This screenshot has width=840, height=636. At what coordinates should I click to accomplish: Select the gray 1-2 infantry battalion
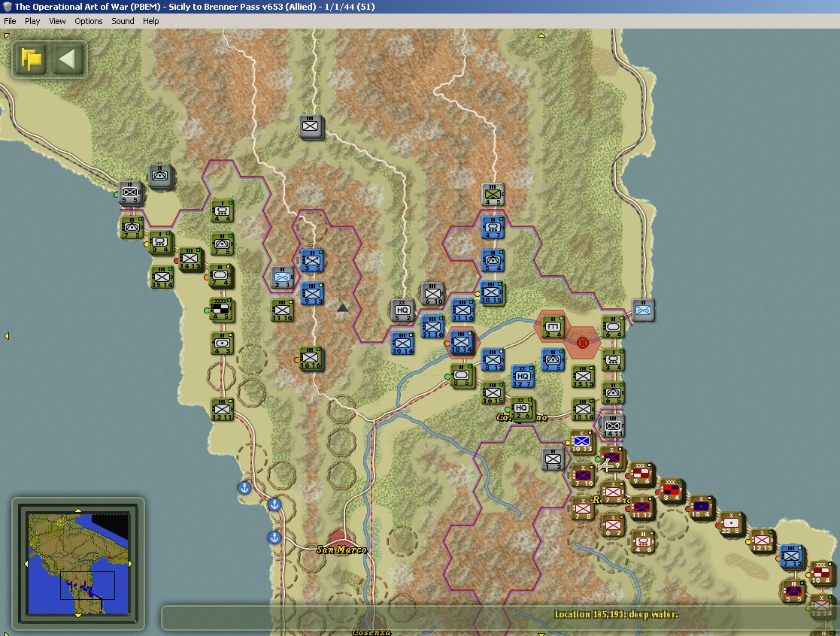point(553,459)
